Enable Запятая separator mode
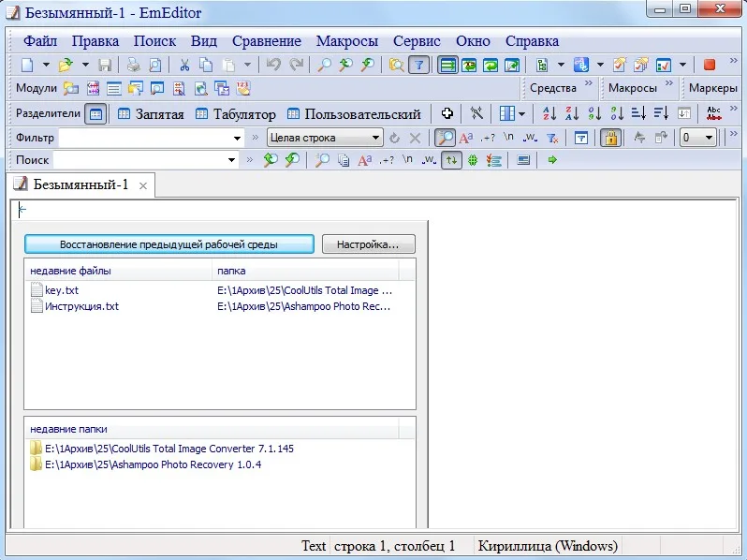 [151, 114]
